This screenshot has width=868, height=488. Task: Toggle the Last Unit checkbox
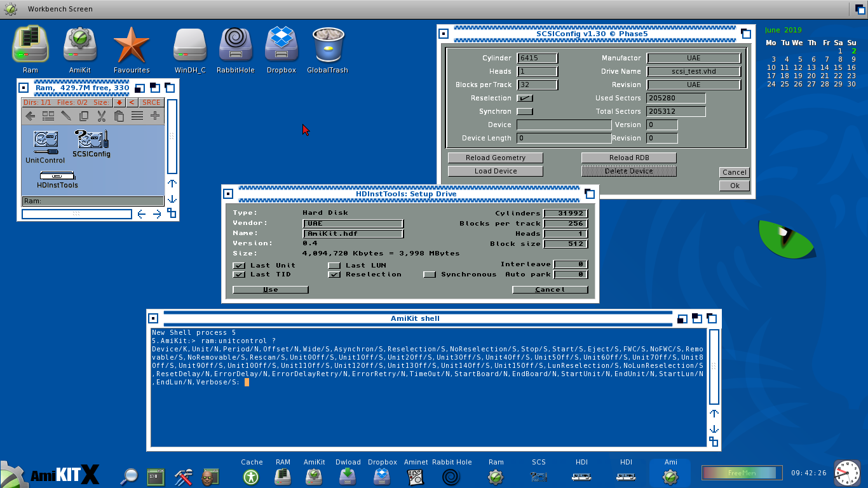[x=239, y=266]
